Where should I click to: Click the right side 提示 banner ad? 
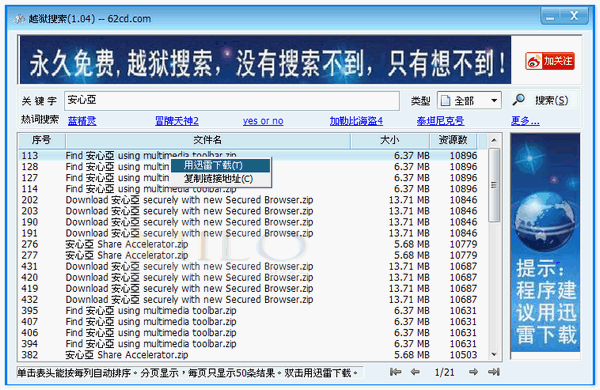tap(545, 242)
